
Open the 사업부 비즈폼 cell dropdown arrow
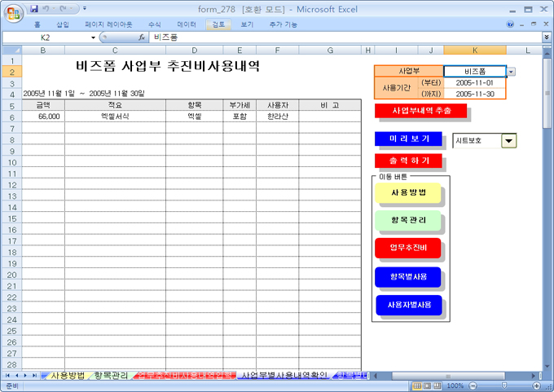pyautogui.click(x=511, y=72)
